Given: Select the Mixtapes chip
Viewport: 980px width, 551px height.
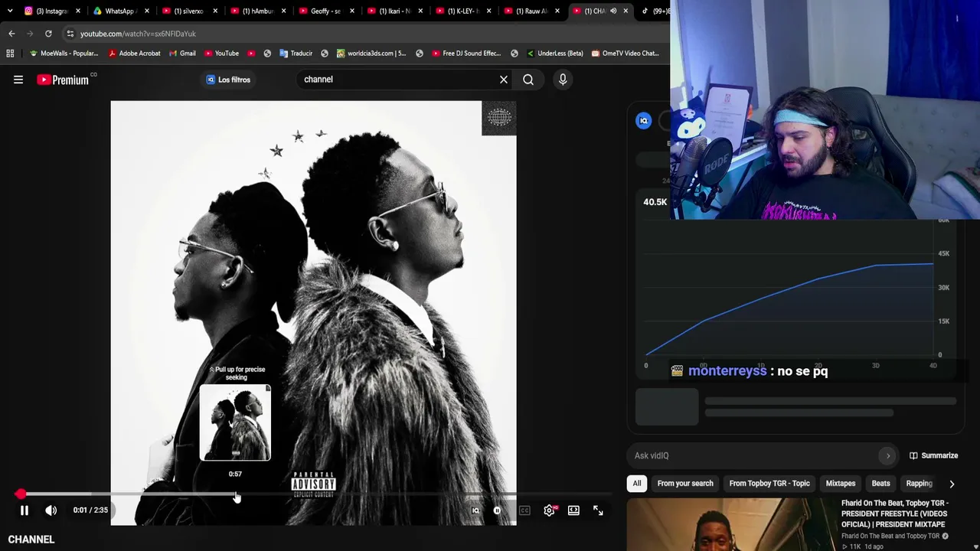Looking at the screenshot, I should (841, 484).
